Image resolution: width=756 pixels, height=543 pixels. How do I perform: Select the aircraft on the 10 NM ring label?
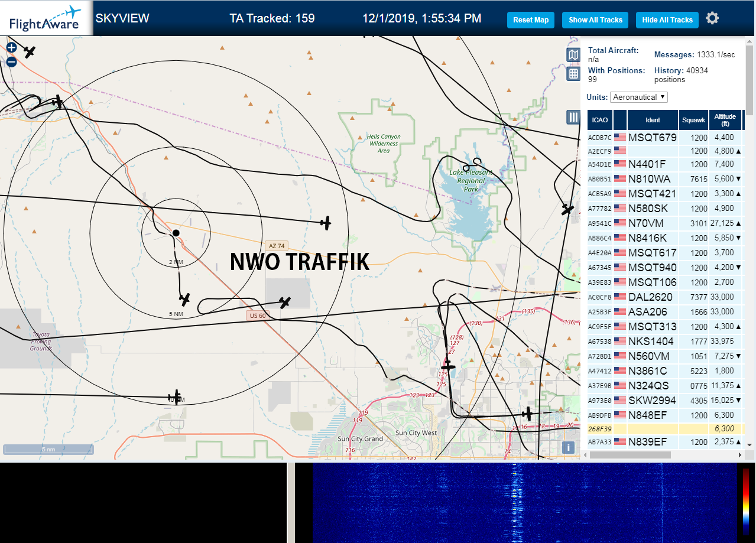click(x=176, y=397)
